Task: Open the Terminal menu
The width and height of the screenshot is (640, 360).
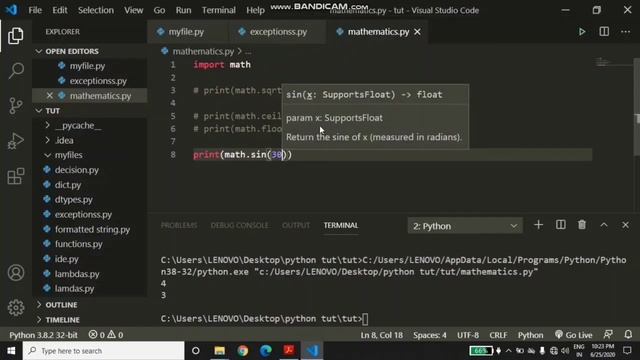Action: click(x=219, y=10)
